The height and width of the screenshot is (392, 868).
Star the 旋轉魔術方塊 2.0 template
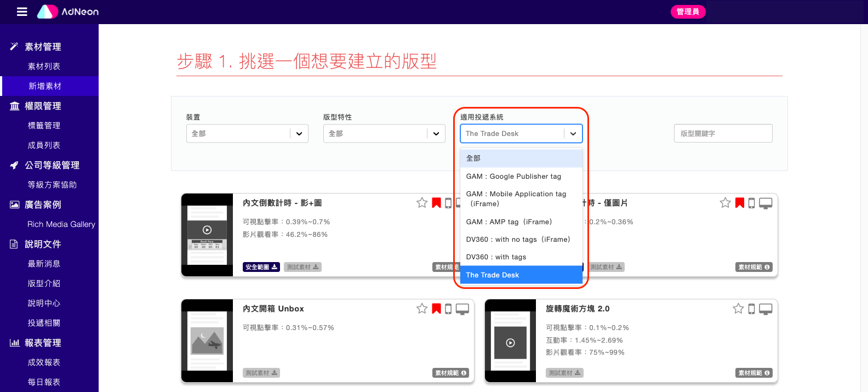[x=738, y=309]
